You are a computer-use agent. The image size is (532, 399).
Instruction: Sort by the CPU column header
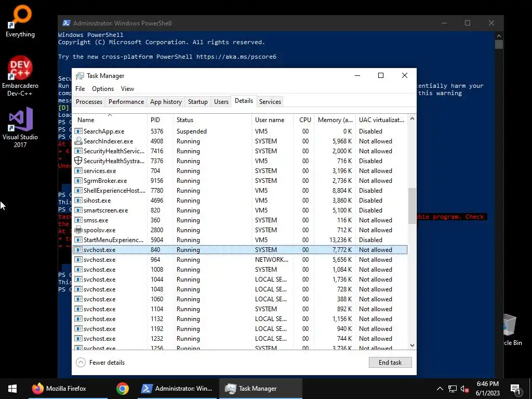click(x=303, y=120)
